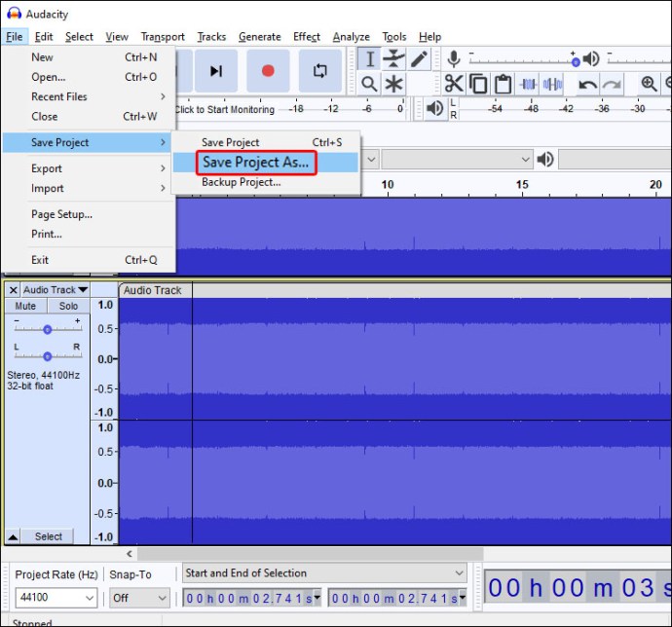This screenshot has height=627, width=672.
Task: Open the Tracks menu
Action: pyautogui.click(x=211, y=37)
